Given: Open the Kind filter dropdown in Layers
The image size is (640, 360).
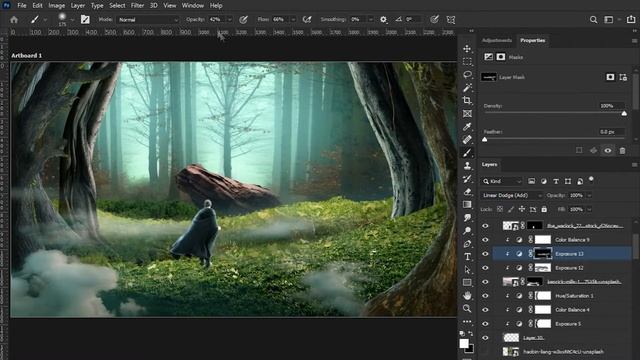Looking at the screenshot, I should 502,181.
